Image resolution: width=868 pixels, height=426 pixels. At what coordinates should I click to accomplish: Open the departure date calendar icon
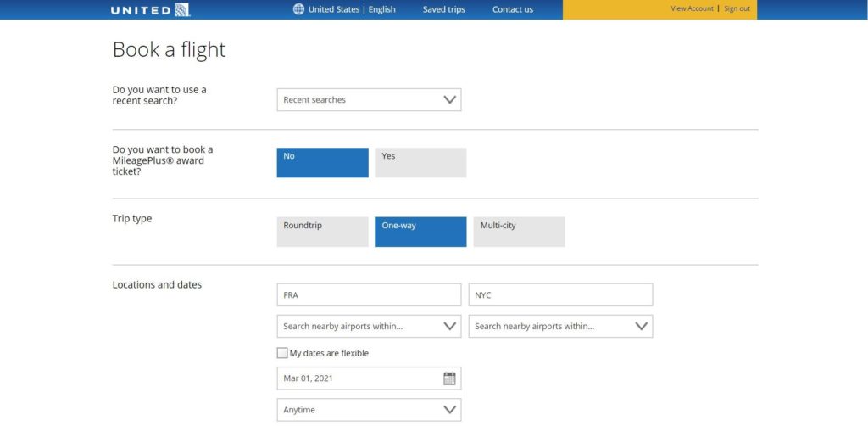[449, 378]
